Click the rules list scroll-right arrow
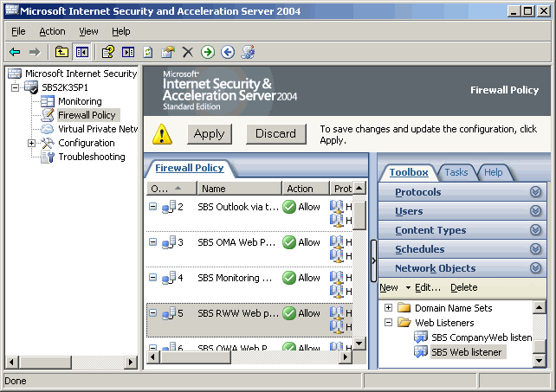This screenshot has width=556, height=392. click(345, 357)
